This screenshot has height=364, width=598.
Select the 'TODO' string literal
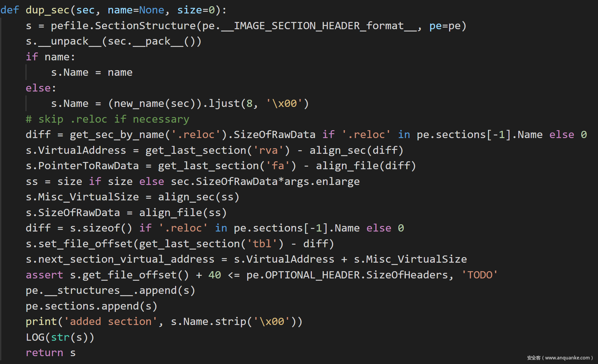(480, 275)
